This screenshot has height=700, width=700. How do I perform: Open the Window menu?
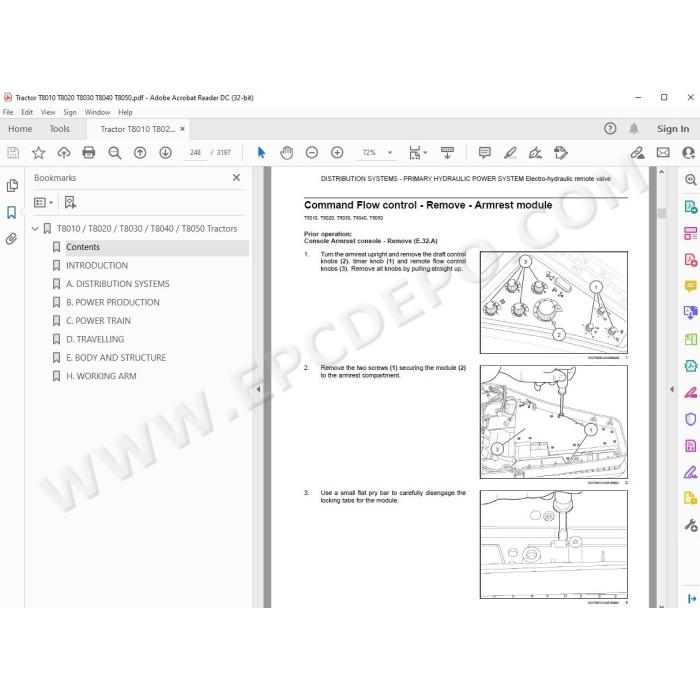click(x=97, y=112)
